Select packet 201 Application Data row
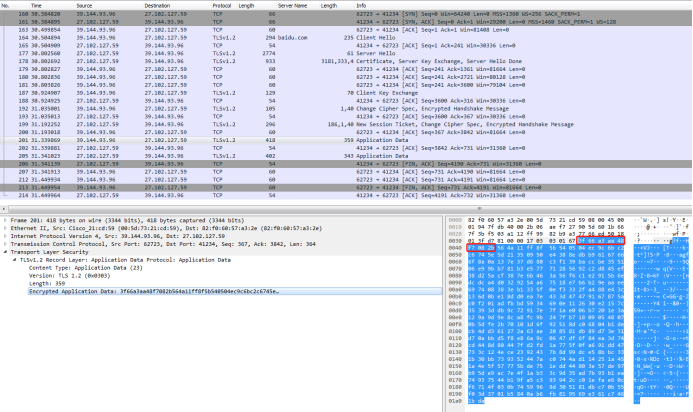Screen dimensions: 693x412 coord(346,140)
